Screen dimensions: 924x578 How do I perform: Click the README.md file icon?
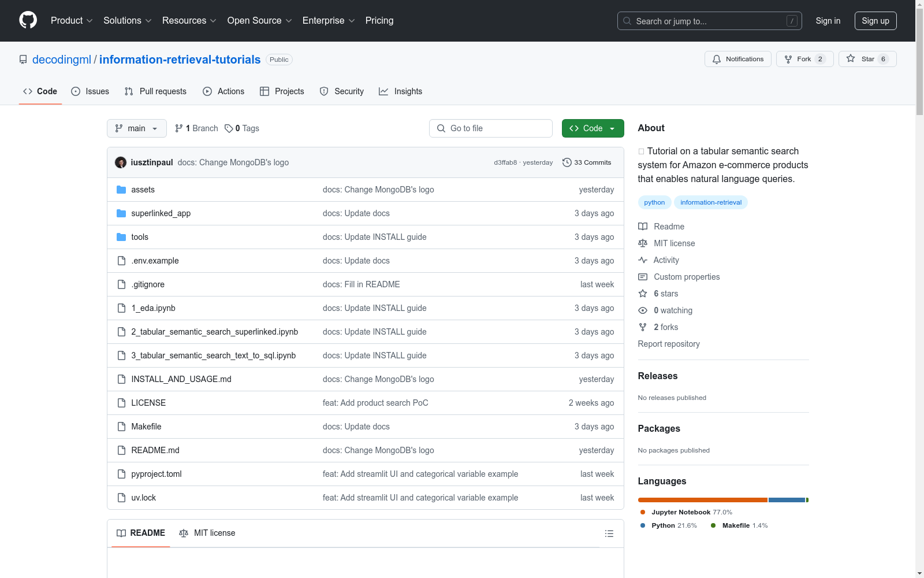coord(121,450)
